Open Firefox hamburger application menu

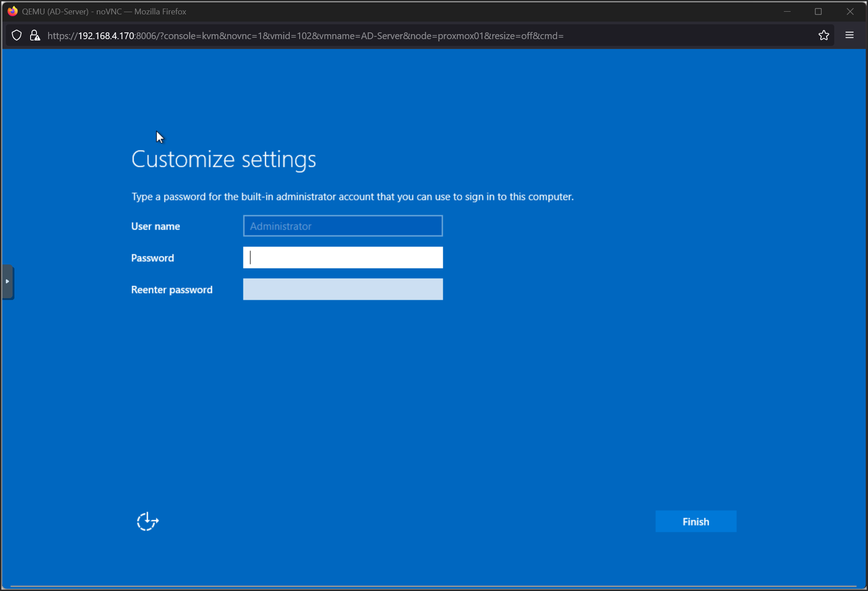(849, 36)
